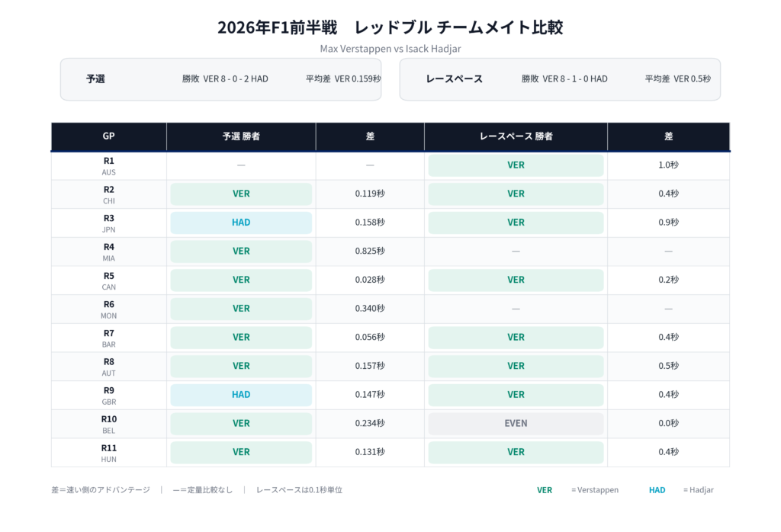
Task: Click the = Hadjar legend text
Action: [699, 490]
